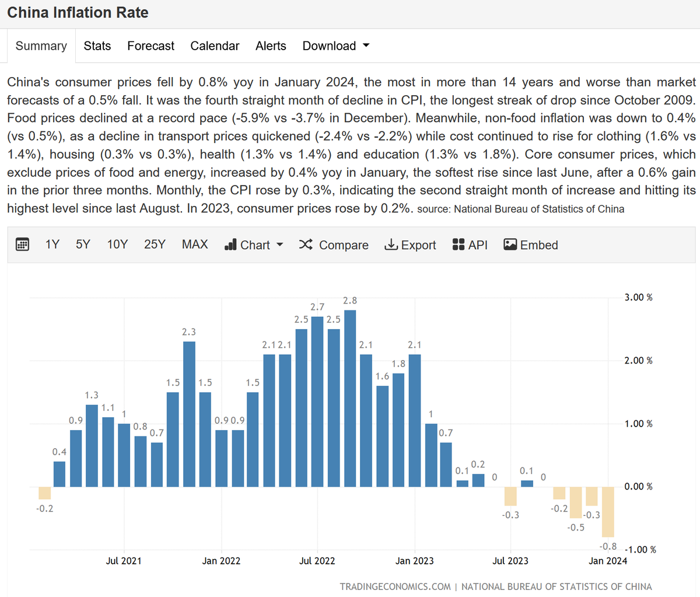Open the Alerts tab
Viewport: 700px width, 597px height.
click(271, 46)
